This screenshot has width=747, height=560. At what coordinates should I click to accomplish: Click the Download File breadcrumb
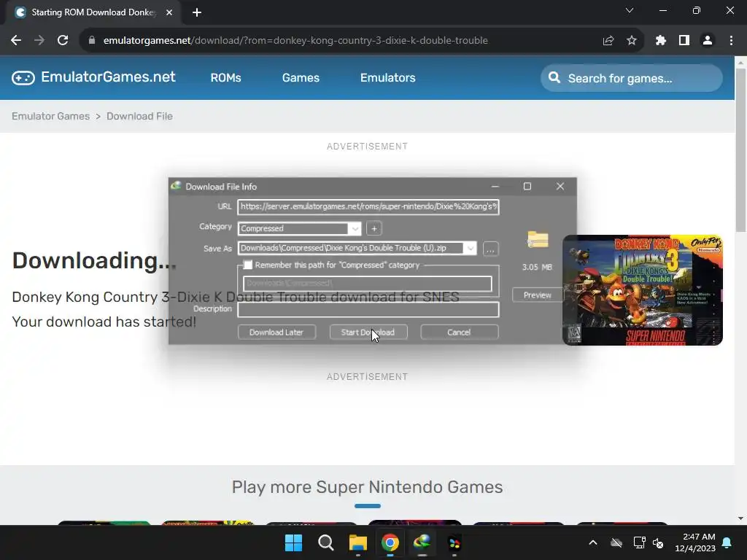139,116
